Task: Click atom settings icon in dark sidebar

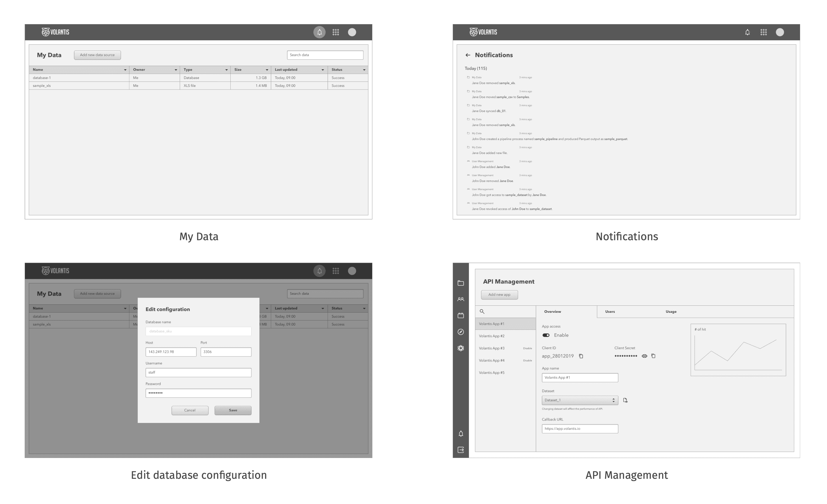Action: click(x=460, y=348)
